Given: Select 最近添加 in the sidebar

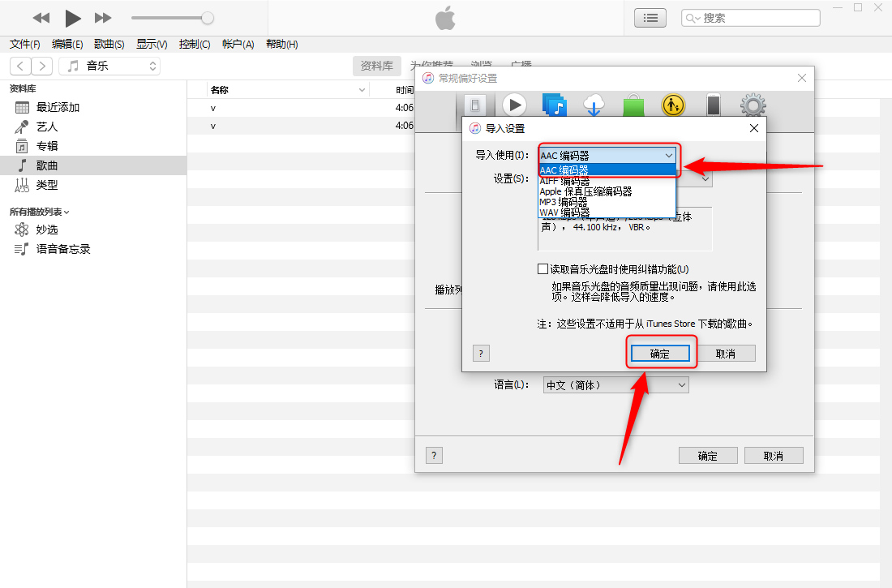Looking at the screenshot, I should coord(58,108).
